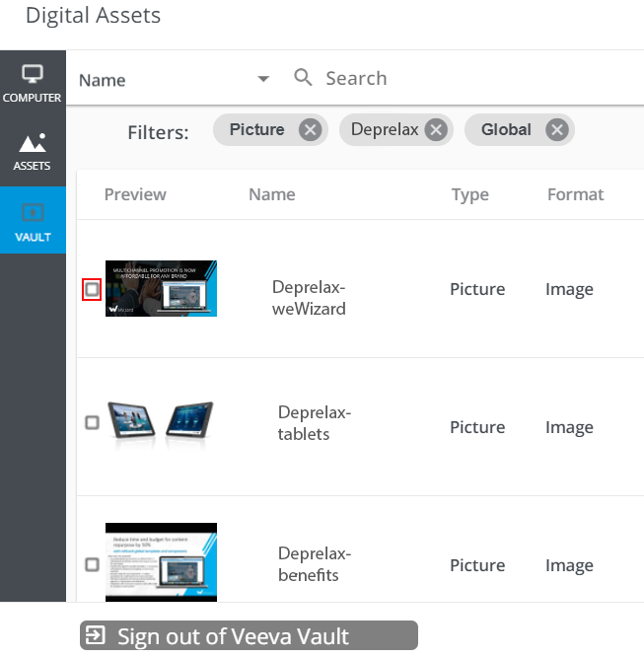Open the Assets sidebar section
Screen dimensions: 644x658
[x=32, y=151]
